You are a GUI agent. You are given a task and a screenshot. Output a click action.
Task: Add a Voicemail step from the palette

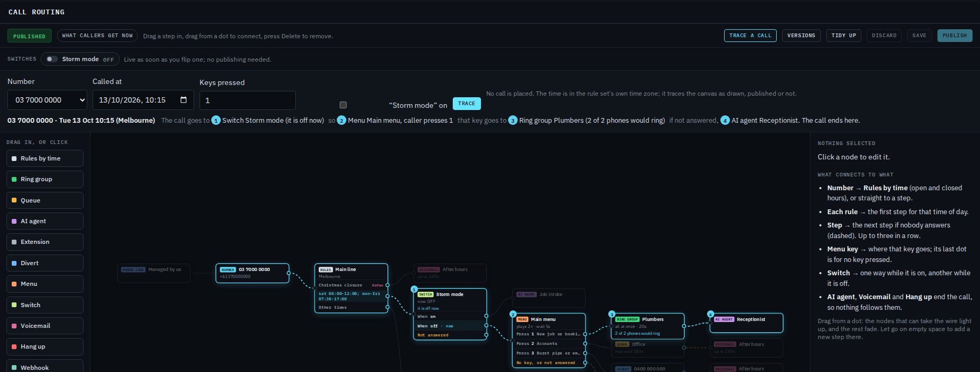(45, 326)
